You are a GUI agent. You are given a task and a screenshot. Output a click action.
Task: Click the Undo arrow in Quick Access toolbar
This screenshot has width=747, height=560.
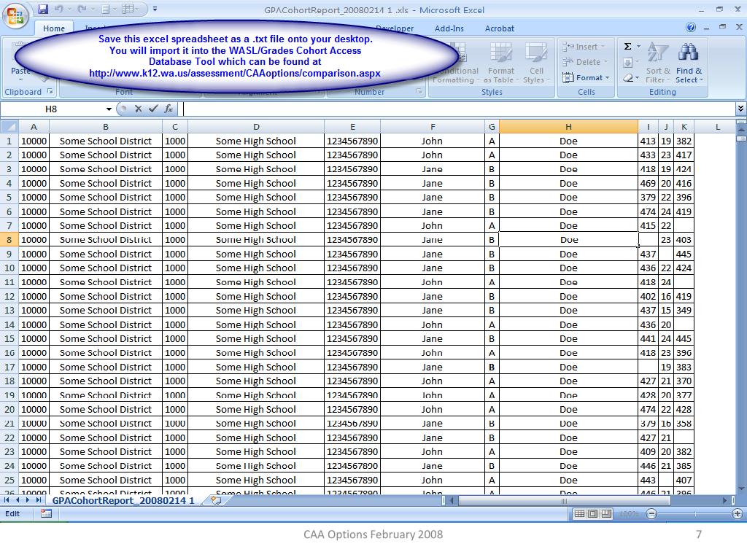(x=58, y=9)
